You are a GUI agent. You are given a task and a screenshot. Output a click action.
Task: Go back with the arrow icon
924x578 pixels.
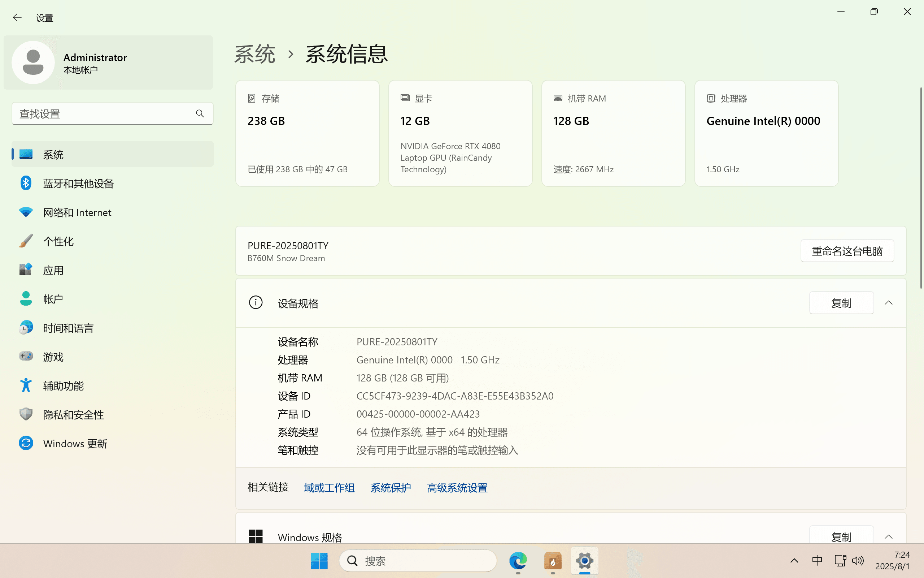[x=17, y=18]
